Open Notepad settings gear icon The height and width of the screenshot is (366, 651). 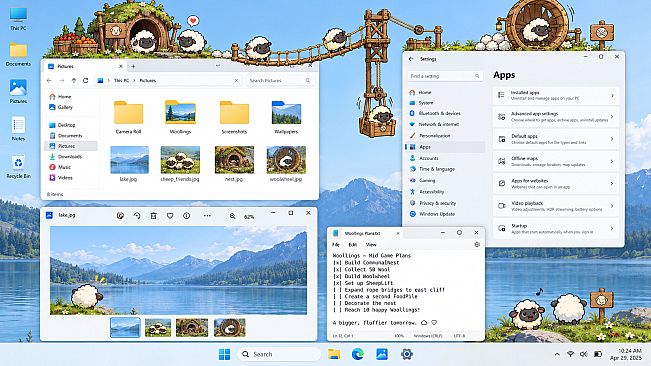[x=477, y=245]
